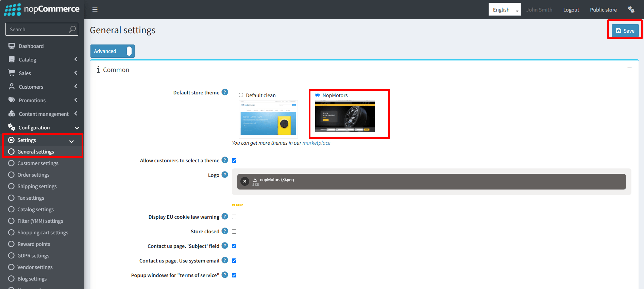Remove the uploaded nopMotors logo file
Viewport: 644px width, 289px height.
pyautogui.click(x=245, y=181)
